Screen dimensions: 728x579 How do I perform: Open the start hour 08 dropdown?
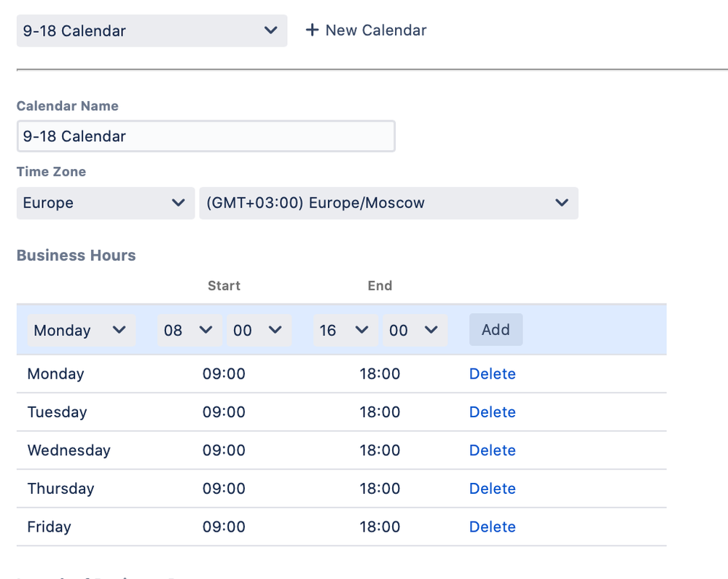tap(188, 330)
